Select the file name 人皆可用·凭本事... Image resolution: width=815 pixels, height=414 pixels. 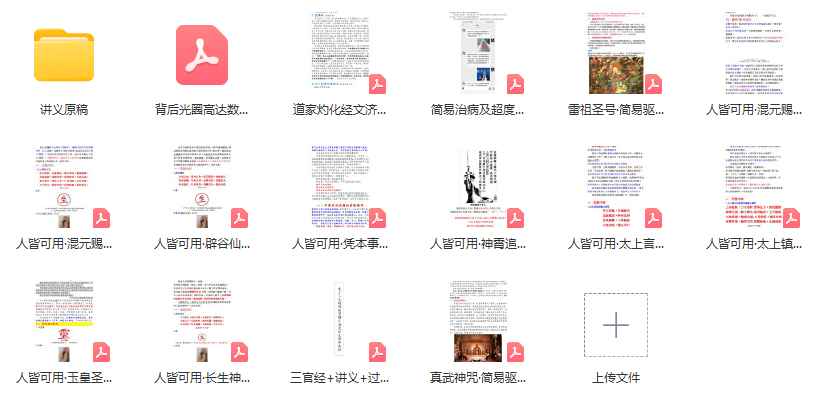[x=340, y=243]
